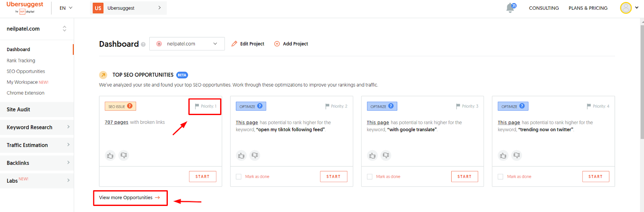The image size is (644, 212).
Task: Thumbs up the google translate card
Action: [372, 155]
